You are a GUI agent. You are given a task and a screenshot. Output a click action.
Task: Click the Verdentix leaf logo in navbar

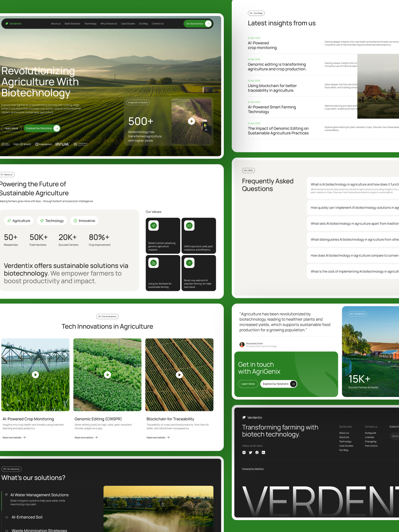pos(13,24)
